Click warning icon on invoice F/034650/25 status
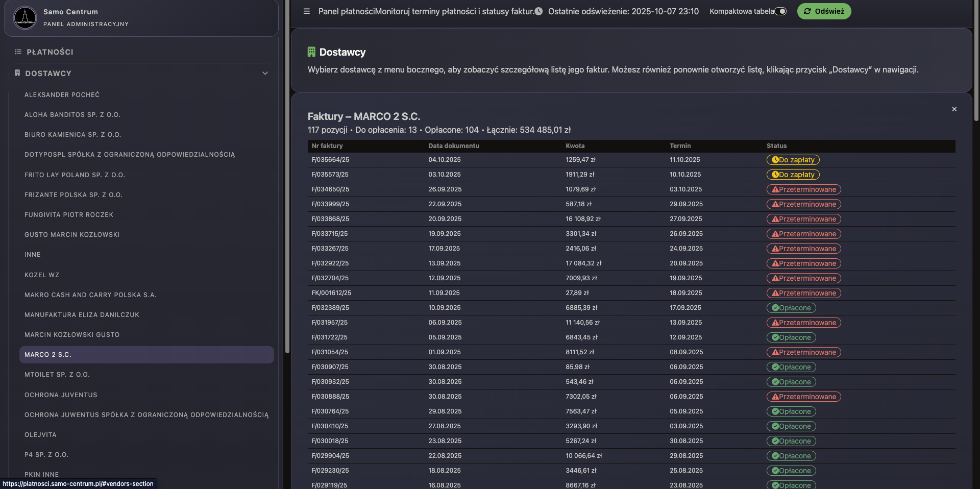 (775, 189)
